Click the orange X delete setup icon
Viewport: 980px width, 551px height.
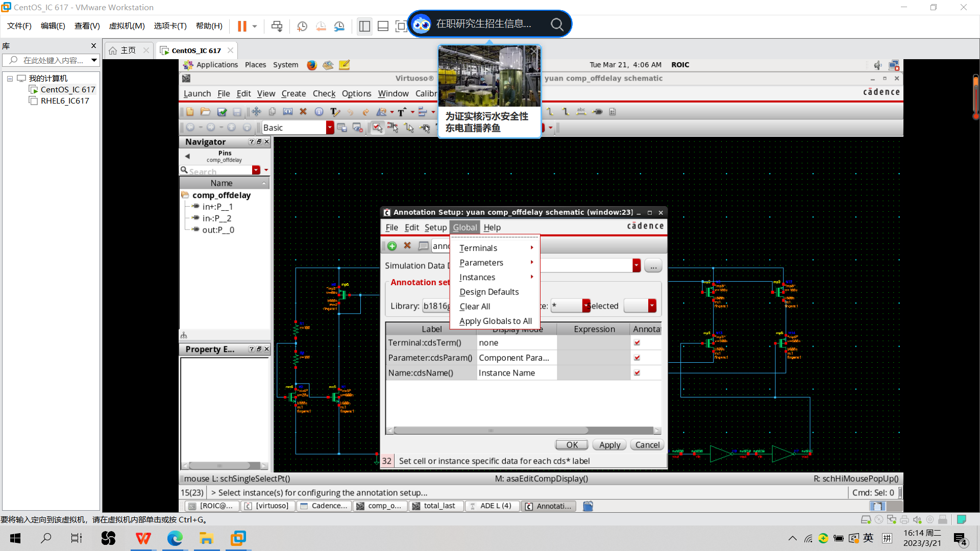[407, 246]
